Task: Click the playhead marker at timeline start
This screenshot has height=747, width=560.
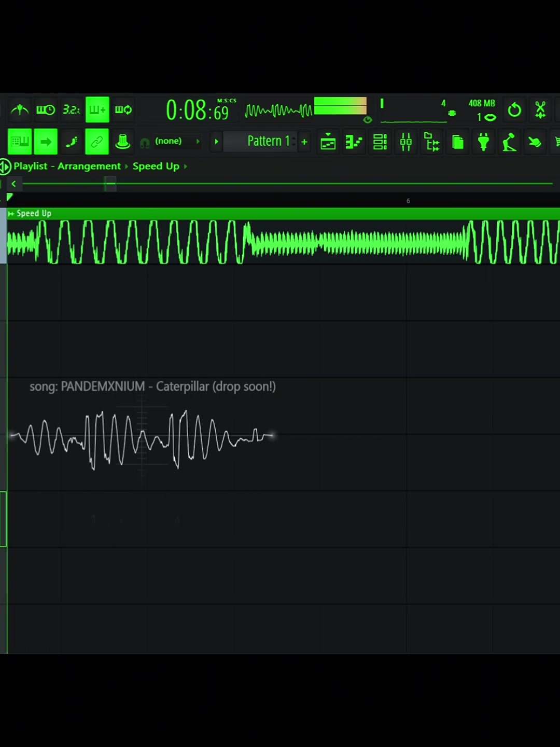Action: pyautogui.click(x=9, y=197)
